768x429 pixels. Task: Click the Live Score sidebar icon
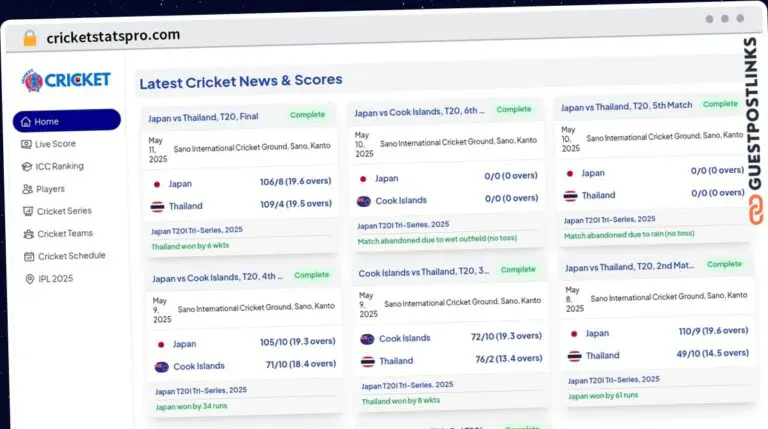[x=28, y=144]
